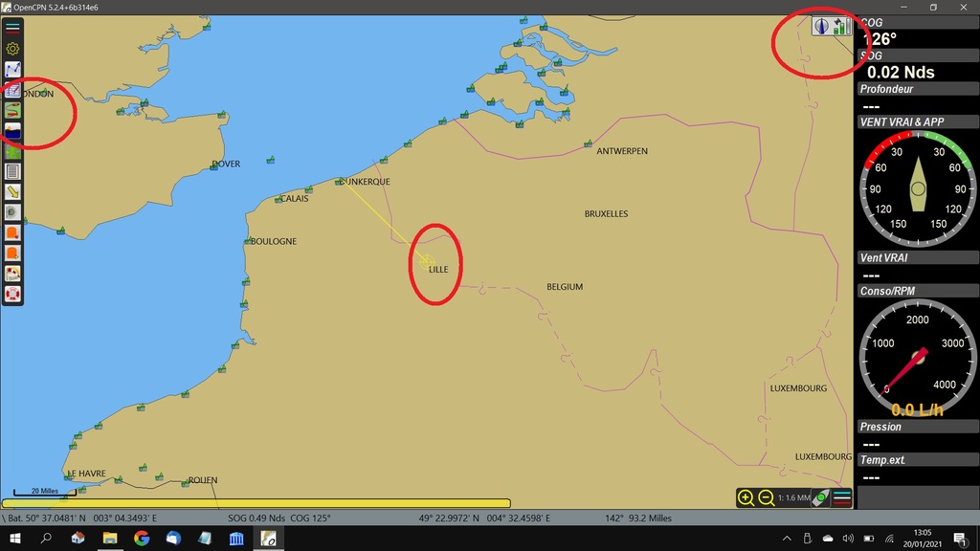Open the Route and Mark Manager
The height and width of the screenshot is (551, 980).
12,90
